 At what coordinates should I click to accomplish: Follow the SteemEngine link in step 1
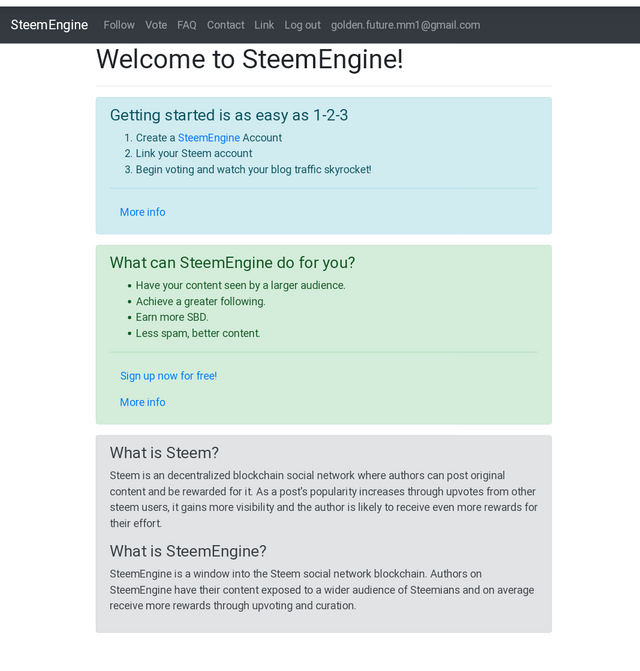coord(209,138)
